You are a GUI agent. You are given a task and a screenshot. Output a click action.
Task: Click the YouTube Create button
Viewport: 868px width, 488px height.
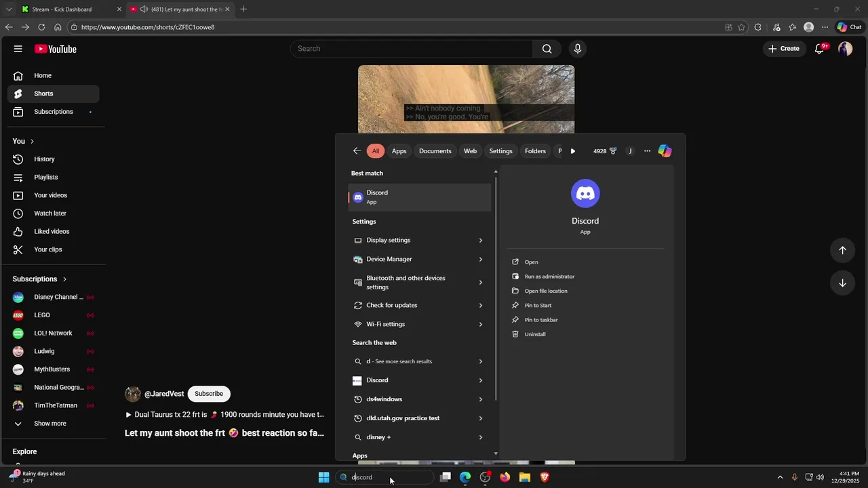pos(784,49)
